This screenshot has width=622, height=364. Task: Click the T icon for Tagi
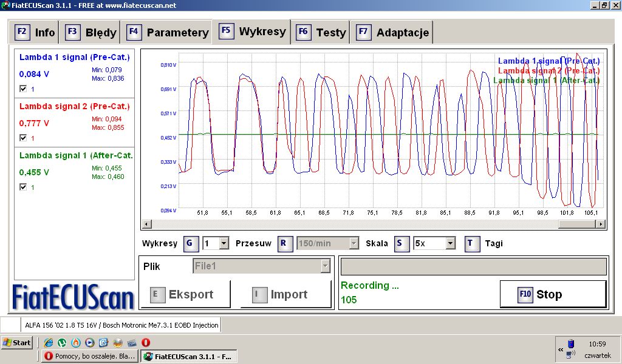pyautogui.click(x=472, y=244)
